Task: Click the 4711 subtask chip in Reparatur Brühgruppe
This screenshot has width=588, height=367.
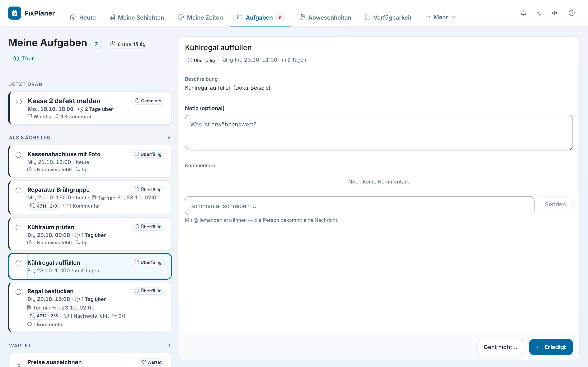Action: (44, 206)
